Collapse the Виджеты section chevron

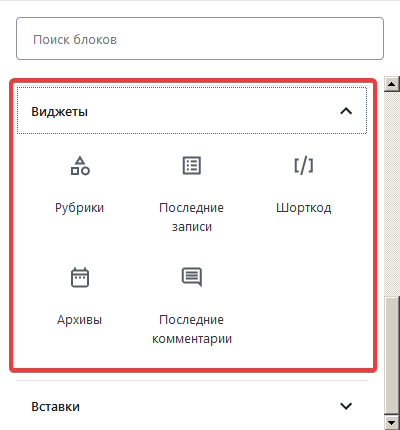[346, 111]
